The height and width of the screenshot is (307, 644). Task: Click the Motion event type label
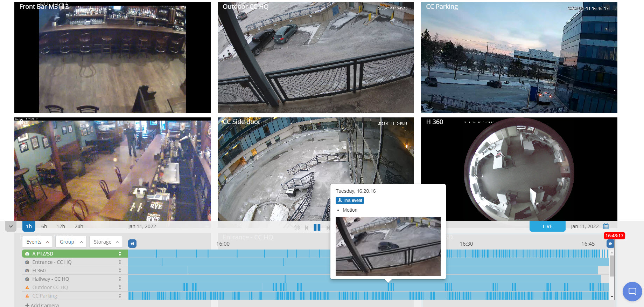(x=350, y=210)
